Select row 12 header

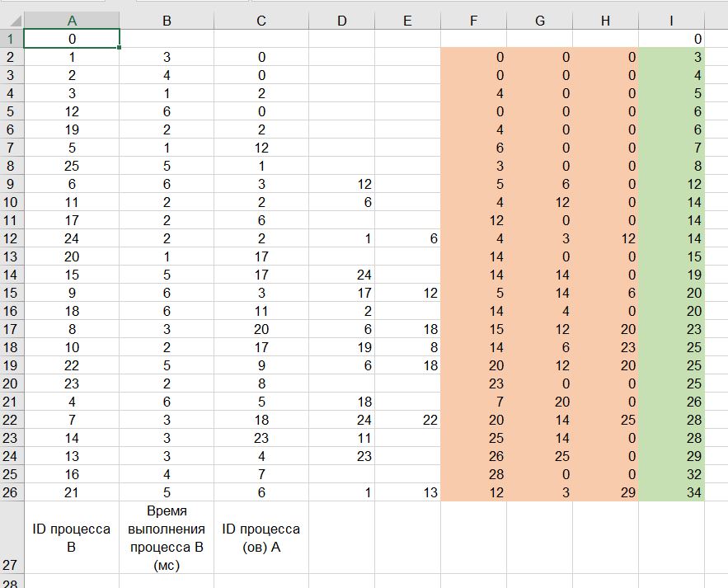[12, 238]
